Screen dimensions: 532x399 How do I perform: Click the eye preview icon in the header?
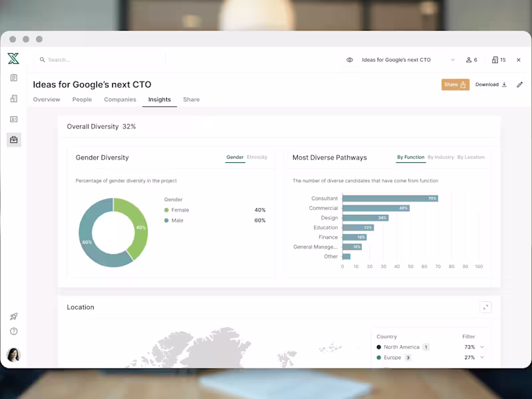pyautogui.click(x=350, y=60)
